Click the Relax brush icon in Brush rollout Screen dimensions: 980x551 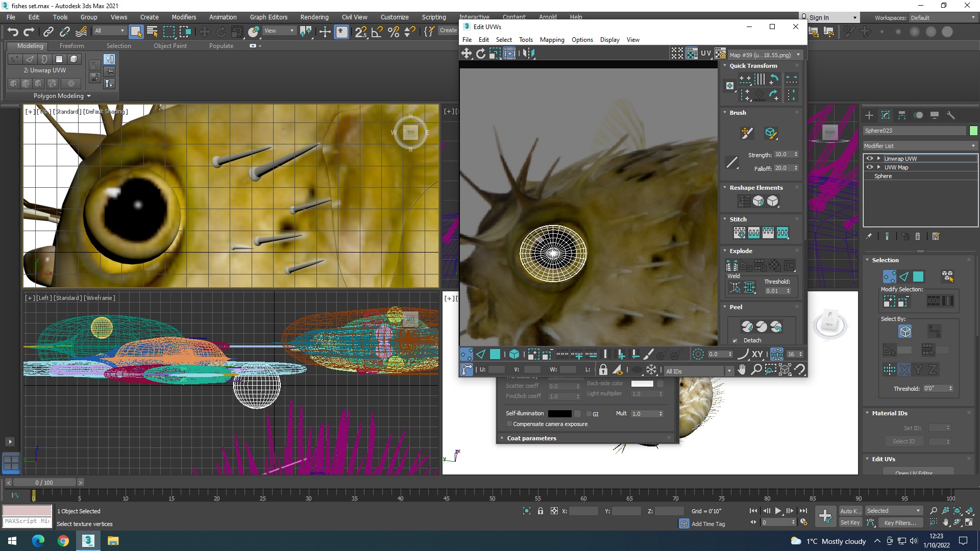[x=771, y=133]
